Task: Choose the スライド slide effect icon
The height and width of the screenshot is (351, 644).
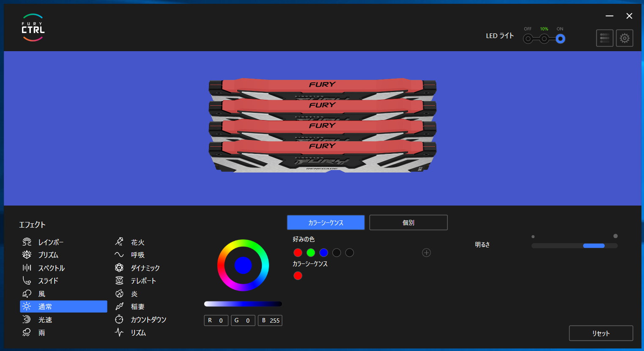Action: pyautogui.click(x=27, y=280)
